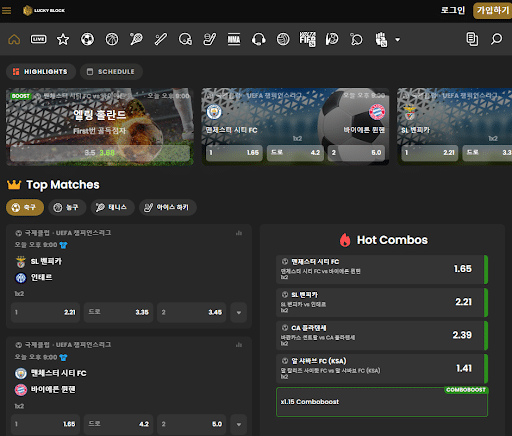The height and width of the screenshot is (436, 512).
Task: Bet 1 at 1.65 in Man City match
Action: point(45,424)
